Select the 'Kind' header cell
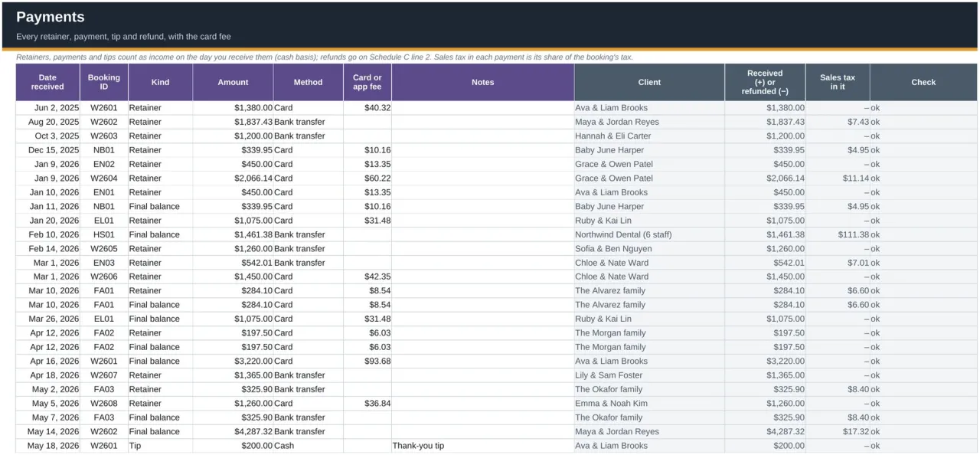Image resolution: width=980 pixels, height=455 pixels. coord(160,82)
